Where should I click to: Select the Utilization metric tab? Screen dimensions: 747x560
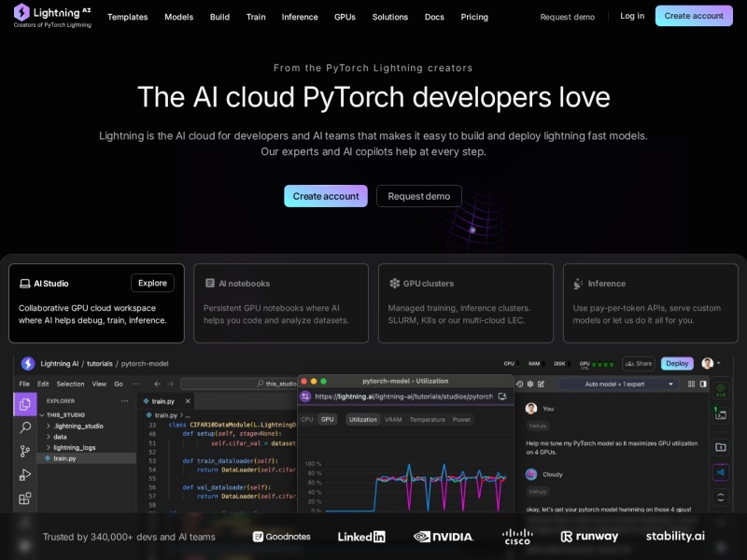(363, 419)
